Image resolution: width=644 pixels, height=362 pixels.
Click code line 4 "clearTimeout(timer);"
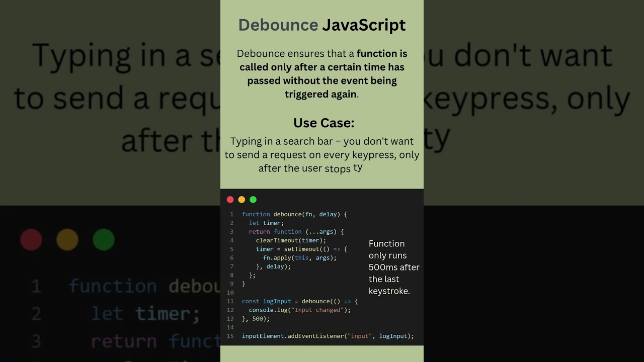pyautogui.click(x=291, y=240)
